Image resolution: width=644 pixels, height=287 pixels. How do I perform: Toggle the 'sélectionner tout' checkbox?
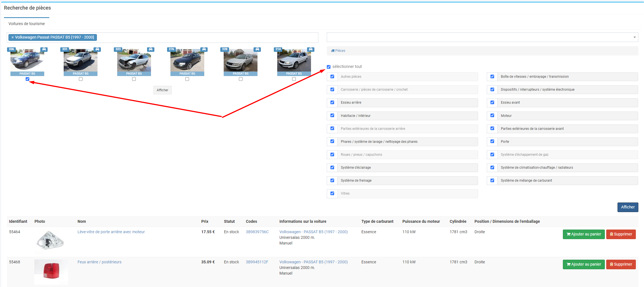[328, 67]
